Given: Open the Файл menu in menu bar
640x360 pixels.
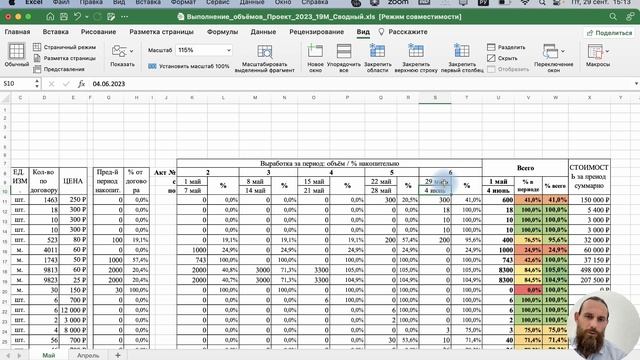Looking at the screenshot, I should (x=61, y=2).
